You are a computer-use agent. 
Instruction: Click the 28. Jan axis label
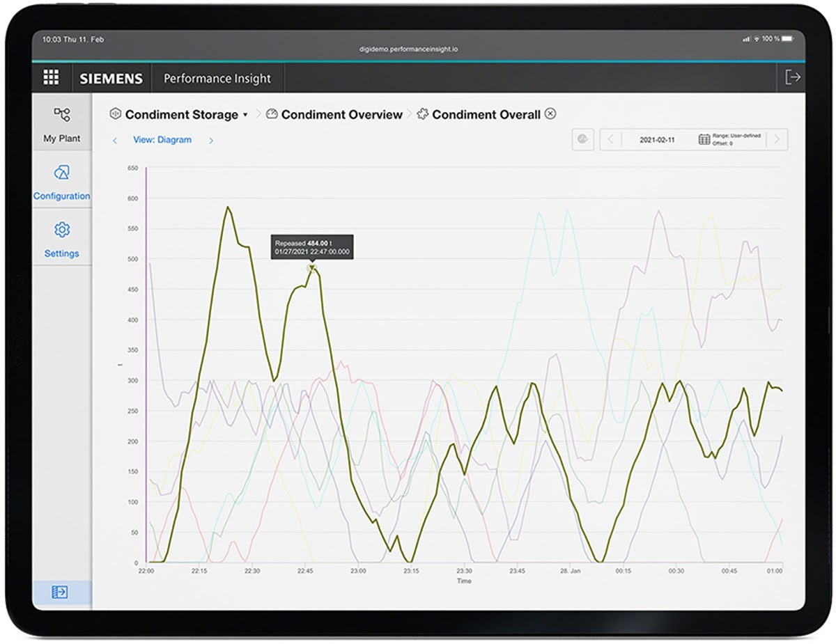point(570,571)
